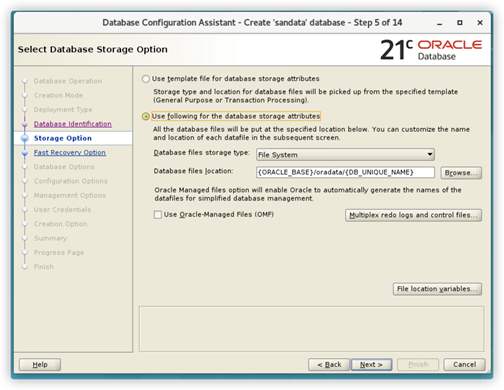
Task: Click the Database files location input field
Action: click(x=345, y=172)
